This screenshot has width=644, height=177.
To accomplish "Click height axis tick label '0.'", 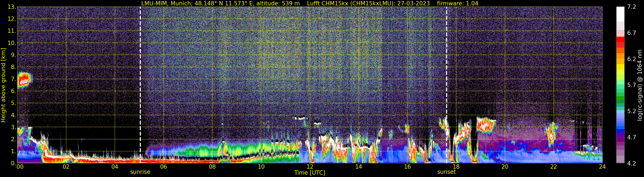I will click(13, 163).
